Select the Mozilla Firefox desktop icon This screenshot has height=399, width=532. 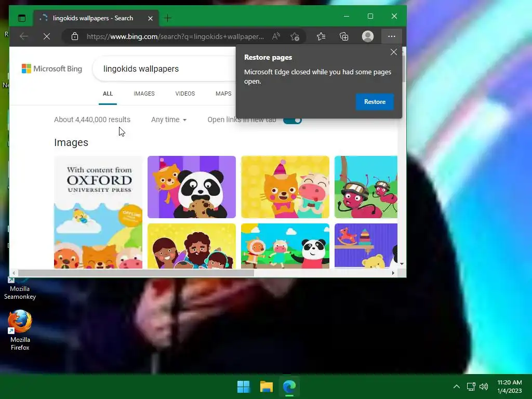click(x=20, y=330)
